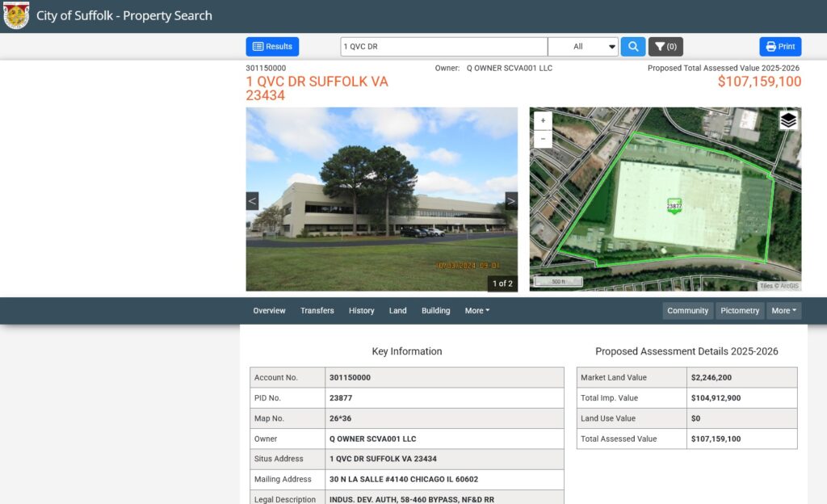Open the filter button showing (0)
827x504 pixels.
click(665, 46)
